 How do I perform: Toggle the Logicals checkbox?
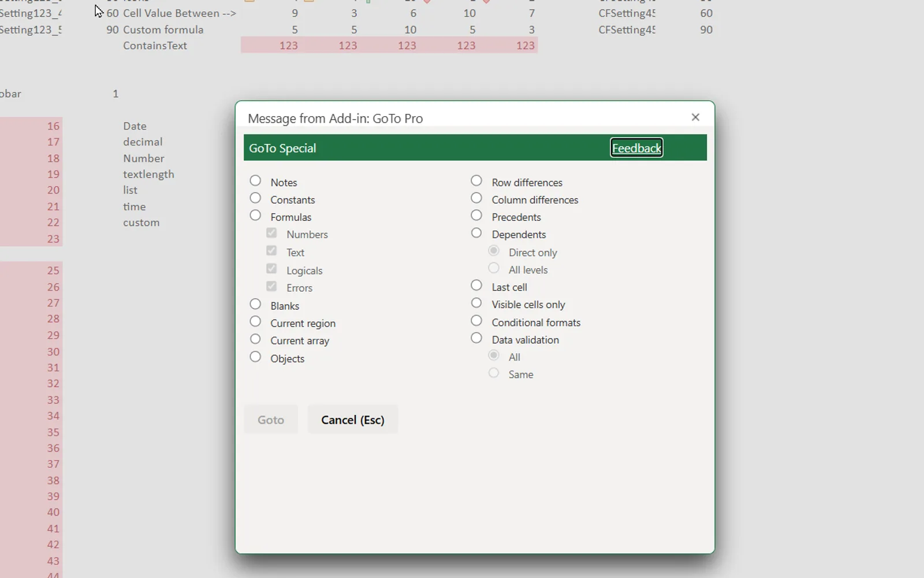click(271, 269)
